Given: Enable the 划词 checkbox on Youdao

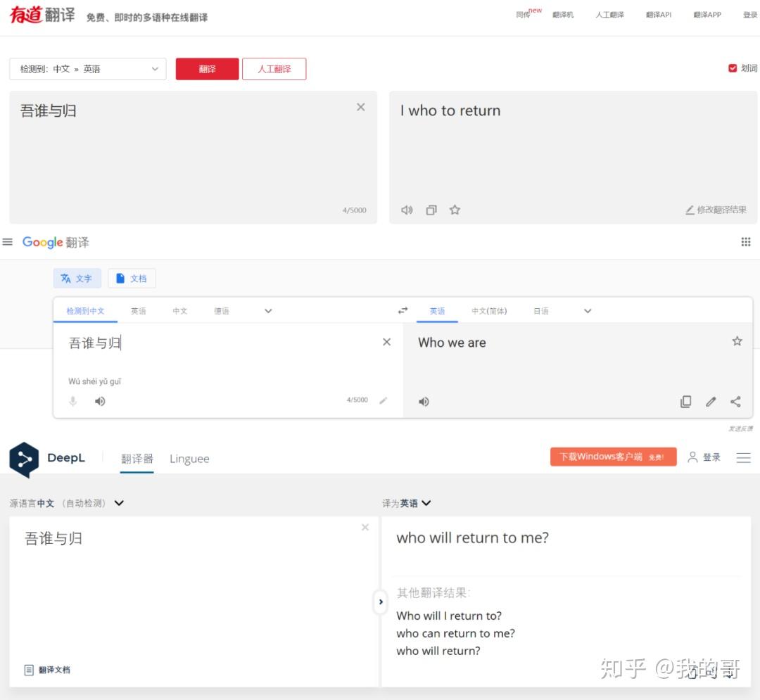Looking at the screenshot, I should [733, 68].
